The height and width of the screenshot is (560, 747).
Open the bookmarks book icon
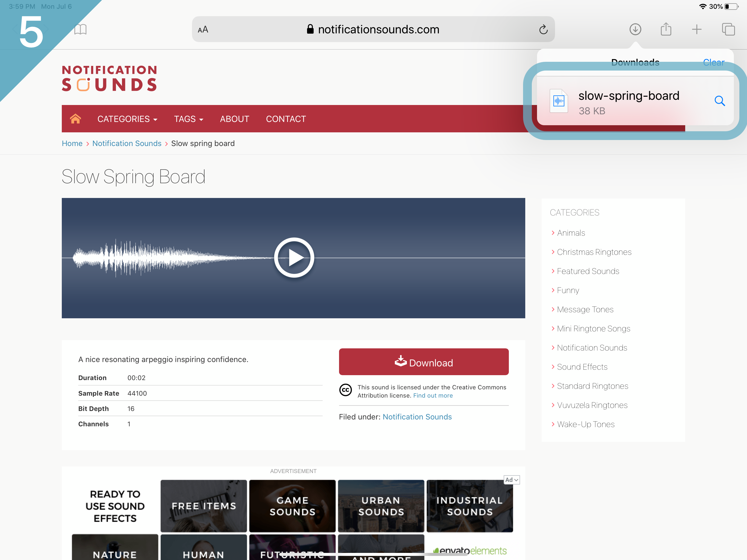[x=80, y=29]
